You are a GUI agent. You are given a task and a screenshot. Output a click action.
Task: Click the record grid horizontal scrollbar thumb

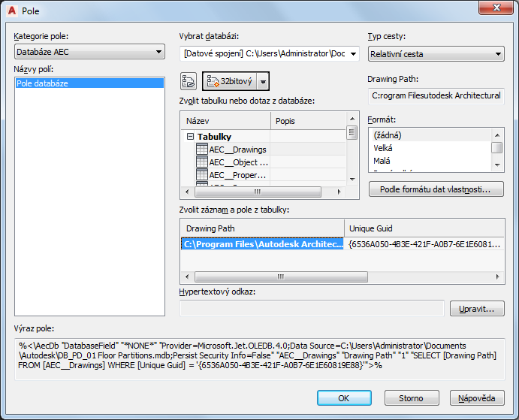[x=281, y=276]
